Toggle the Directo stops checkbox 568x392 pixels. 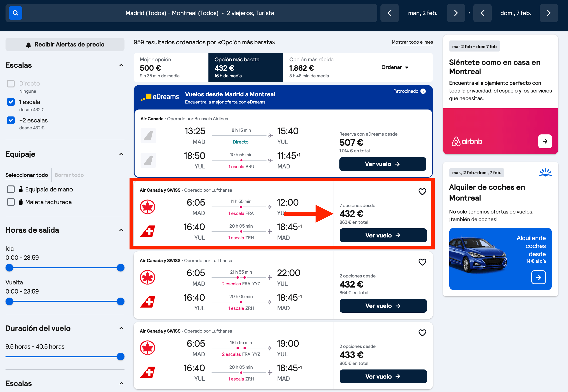point(11,84)
